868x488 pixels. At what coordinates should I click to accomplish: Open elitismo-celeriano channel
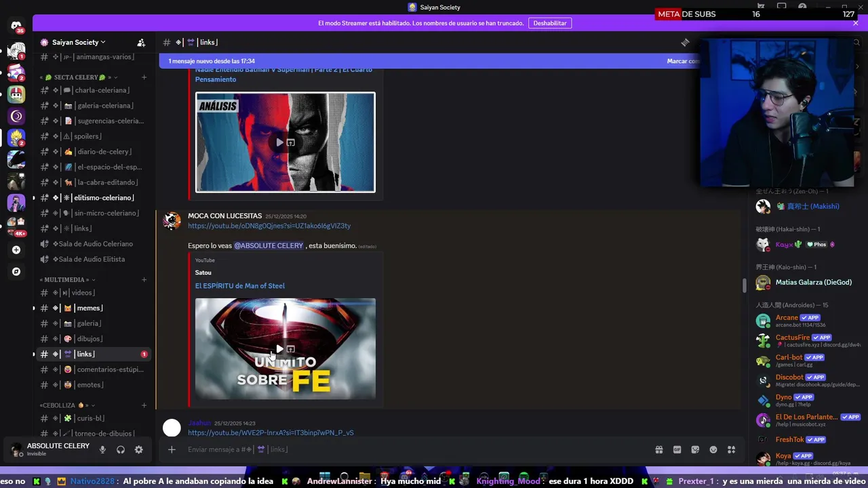(x=92, y=198)
